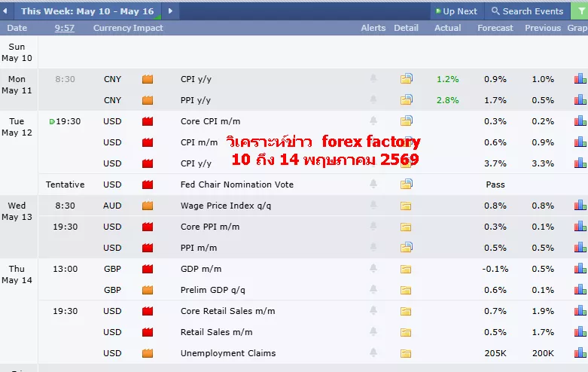Open detail folder for CNY CPI y/y
This screenshot has height=372, width=588.
tap(406, 79)
